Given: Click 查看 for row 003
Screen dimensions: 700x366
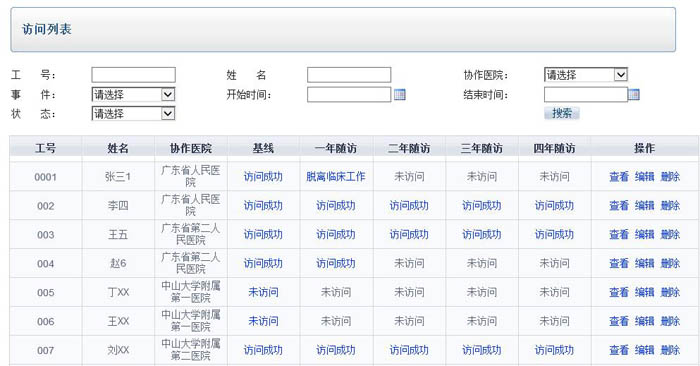Looking at the screenshot, I should pyautogui.click(x=619, y=235).
